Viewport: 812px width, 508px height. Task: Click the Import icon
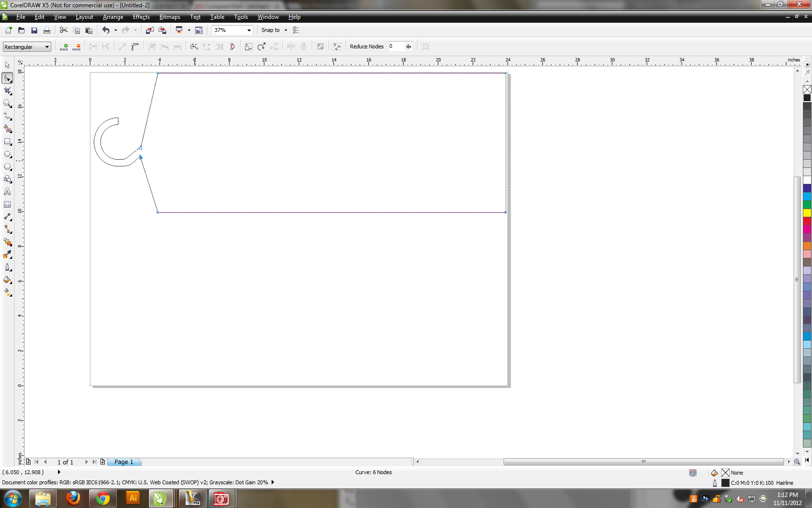pos(150,30)
